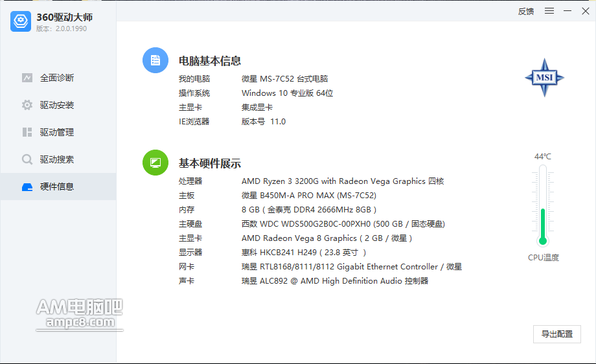Click the 网卡 label
This screenshot has width=596, height=364.
[x=187, y=267]
